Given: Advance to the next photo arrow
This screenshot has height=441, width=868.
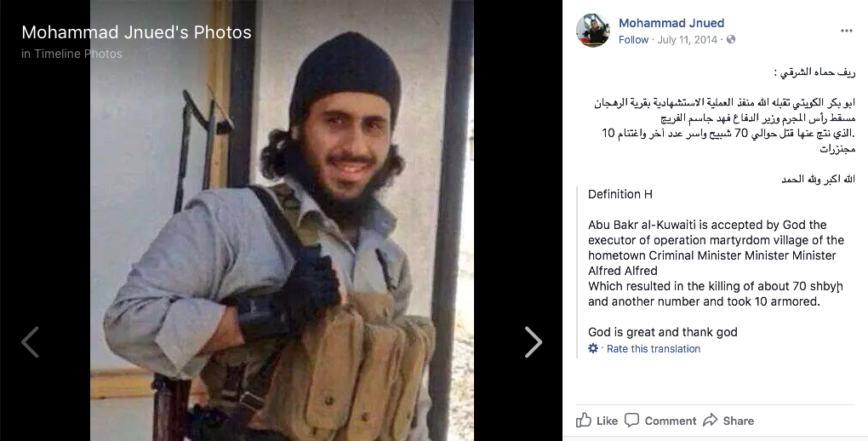Looking at the screenshot, I should 533,342.
